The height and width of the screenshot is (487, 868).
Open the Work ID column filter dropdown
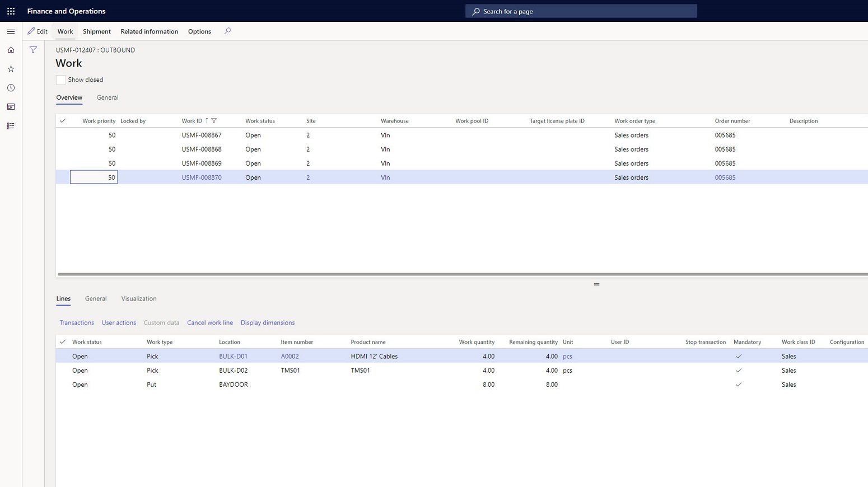click(214, 121)
